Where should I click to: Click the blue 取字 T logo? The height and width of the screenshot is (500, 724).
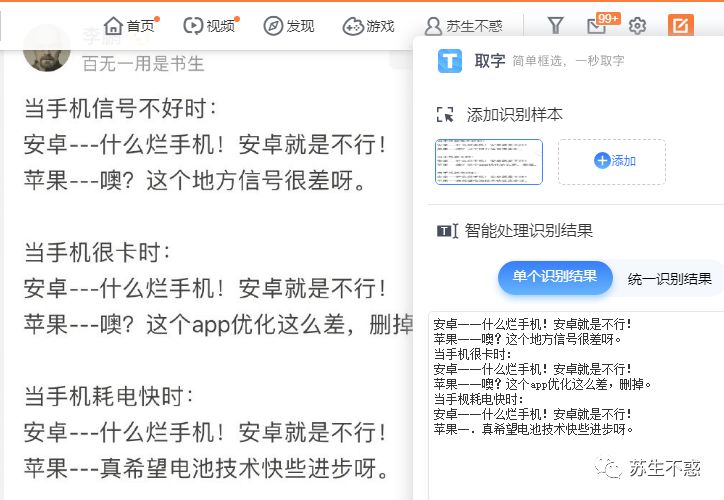450,61
